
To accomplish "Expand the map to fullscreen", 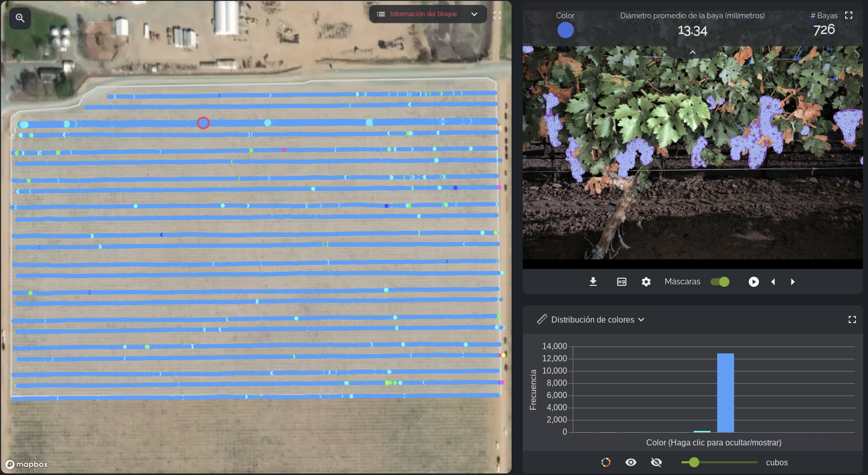I will pyautogui.click(x=497, y=15).
